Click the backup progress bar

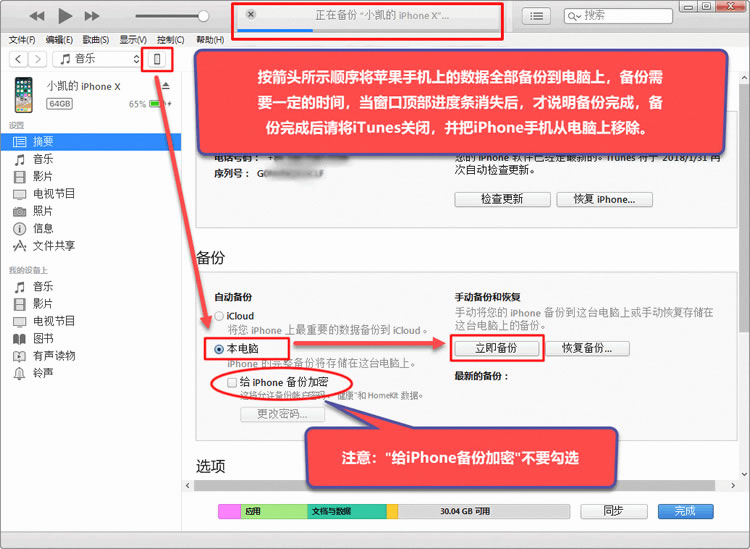[x=366, y=31]
